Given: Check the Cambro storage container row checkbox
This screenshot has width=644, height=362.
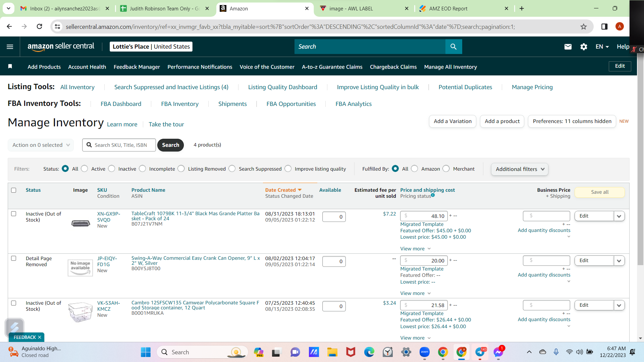Looking at the screenshot, I should [14, 303].
